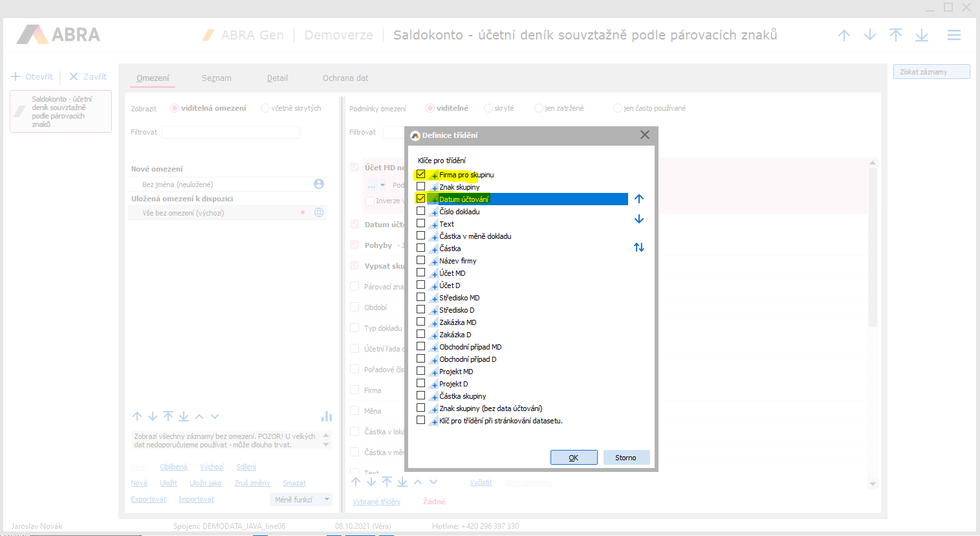The image size is (980, 536).
Task: Click the jump to last record icon
Action: [922, 35]
